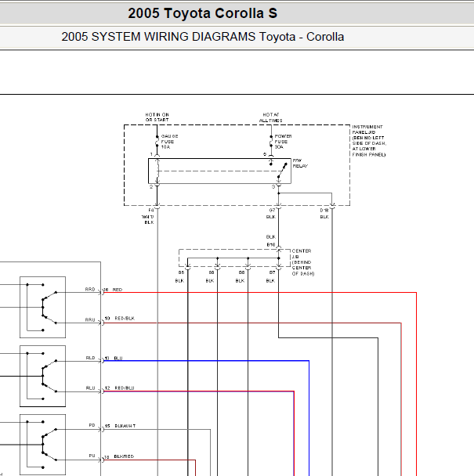
Task: Click the "INSTRUMENT PANEL J/B" location note
Action: pos(369,141)
